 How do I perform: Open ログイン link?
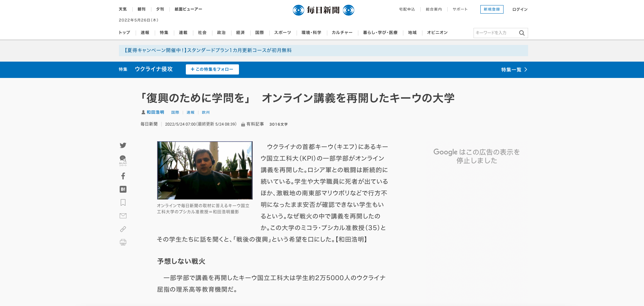[x=520, y=10]
